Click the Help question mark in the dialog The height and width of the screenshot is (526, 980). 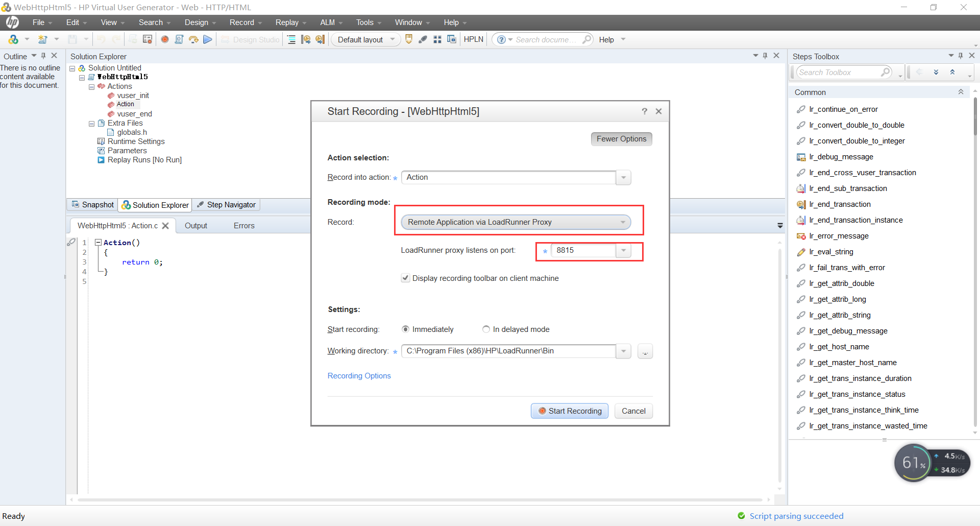pyautogui.click(x=644, y=111)
